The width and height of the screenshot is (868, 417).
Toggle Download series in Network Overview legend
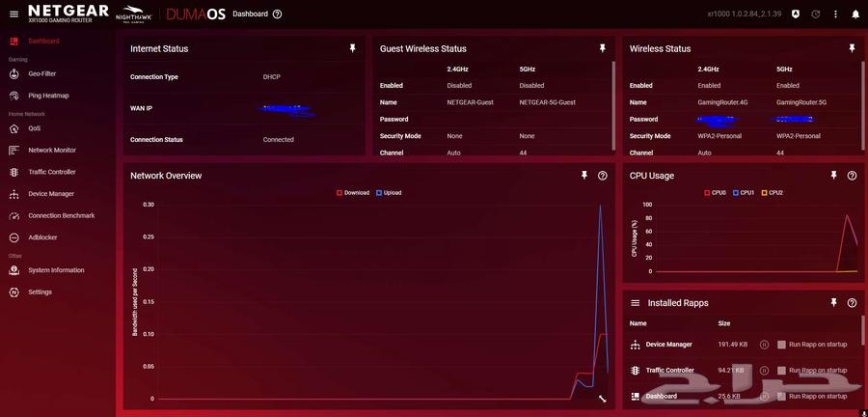353,193
